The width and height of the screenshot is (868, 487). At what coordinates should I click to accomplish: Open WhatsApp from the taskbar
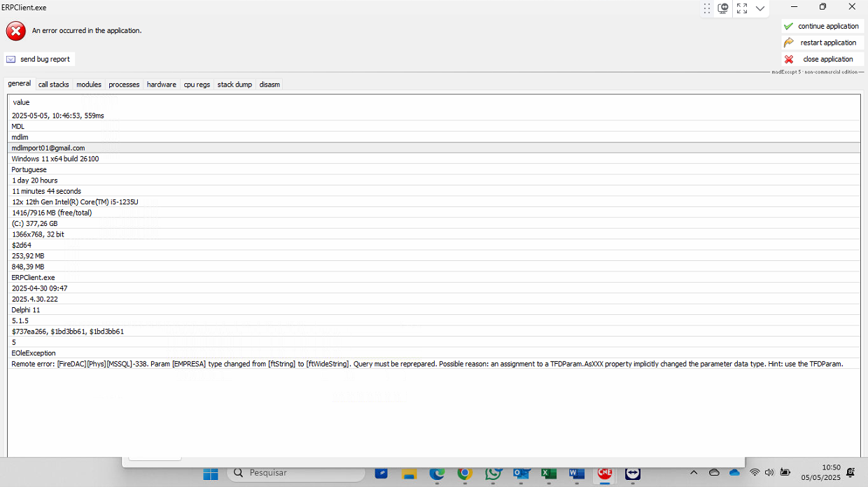(x=492, y=473)
